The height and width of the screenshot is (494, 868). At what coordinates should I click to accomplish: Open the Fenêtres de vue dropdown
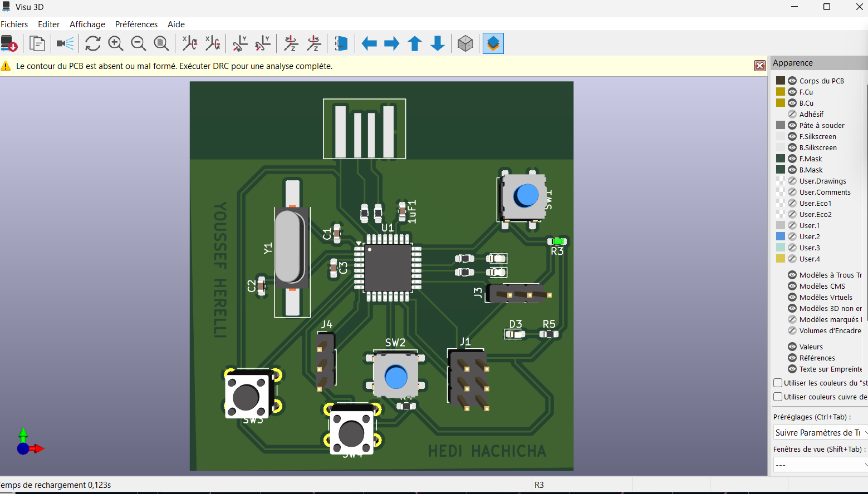tap(820, 465)
